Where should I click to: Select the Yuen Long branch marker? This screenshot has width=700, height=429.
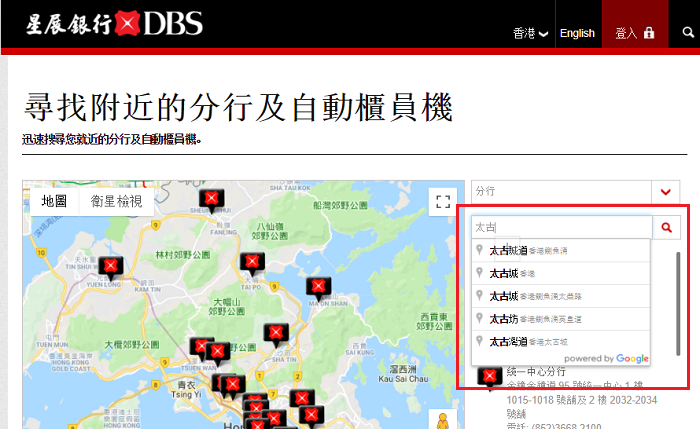click(x=111, y=266)
